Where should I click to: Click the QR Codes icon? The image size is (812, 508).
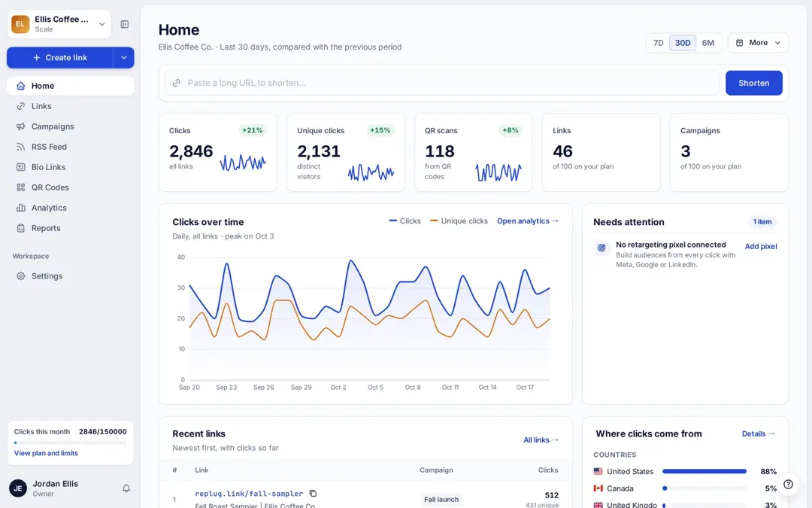21,187
